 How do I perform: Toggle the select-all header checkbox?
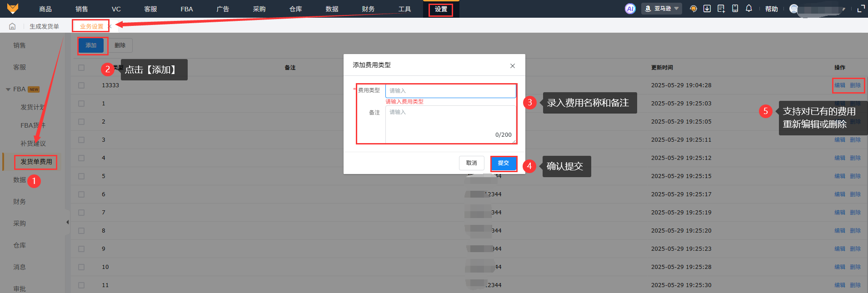point(81,68)
